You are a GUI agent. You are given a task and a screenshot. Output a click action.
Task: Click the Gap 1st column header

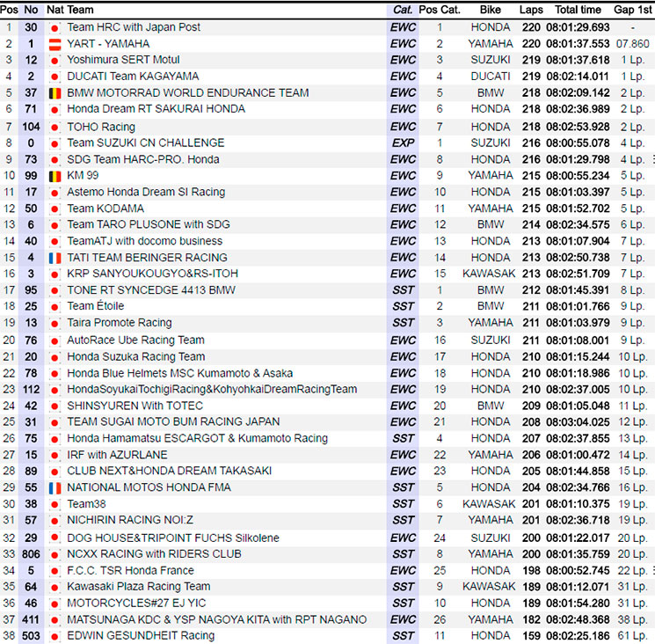pyautogui.click(x=633, y=10)
